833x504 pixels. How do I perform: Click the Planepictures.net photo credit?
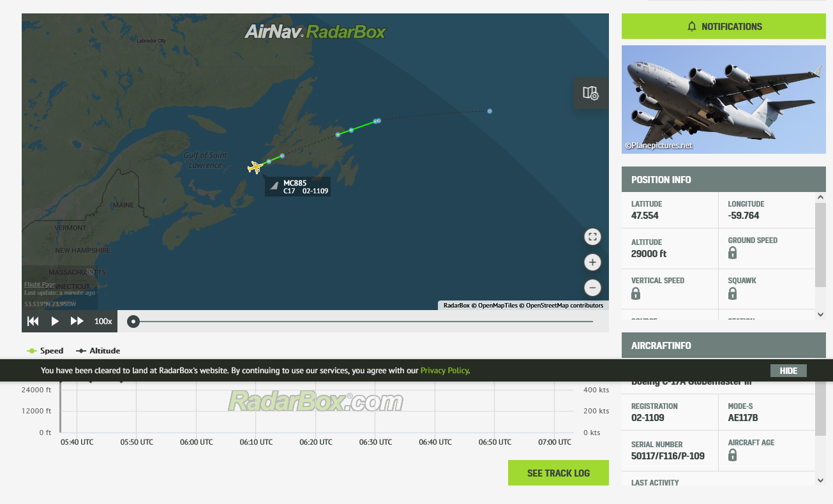[x=659, y=145]
